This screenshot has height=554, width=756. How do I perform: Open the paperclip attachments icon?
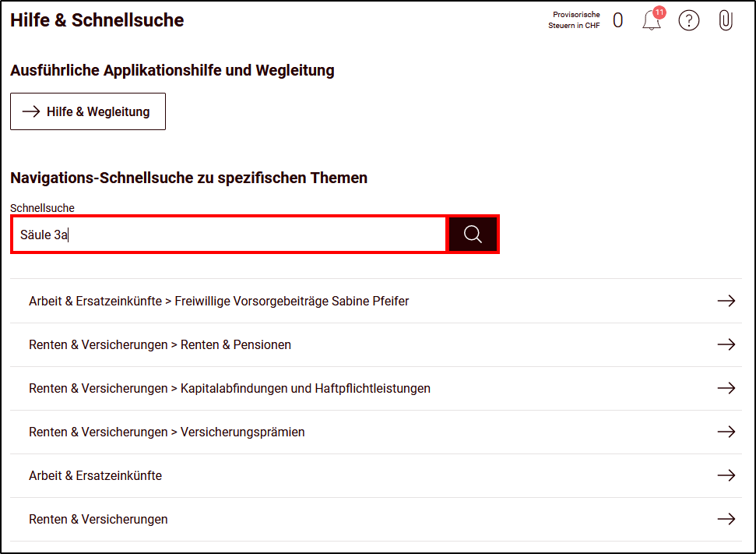(725, 21)
